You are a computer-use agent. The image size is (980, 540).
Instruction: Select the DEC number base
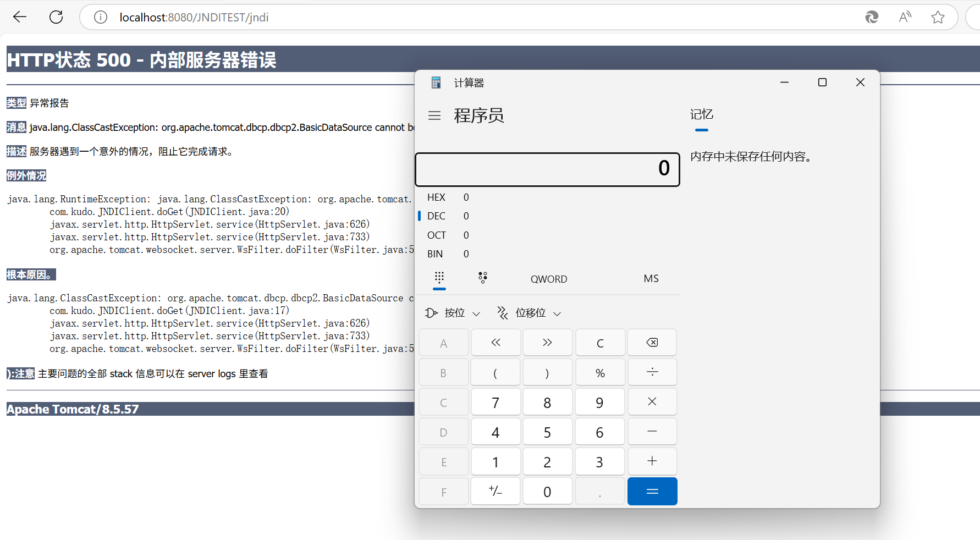(548, 216)
